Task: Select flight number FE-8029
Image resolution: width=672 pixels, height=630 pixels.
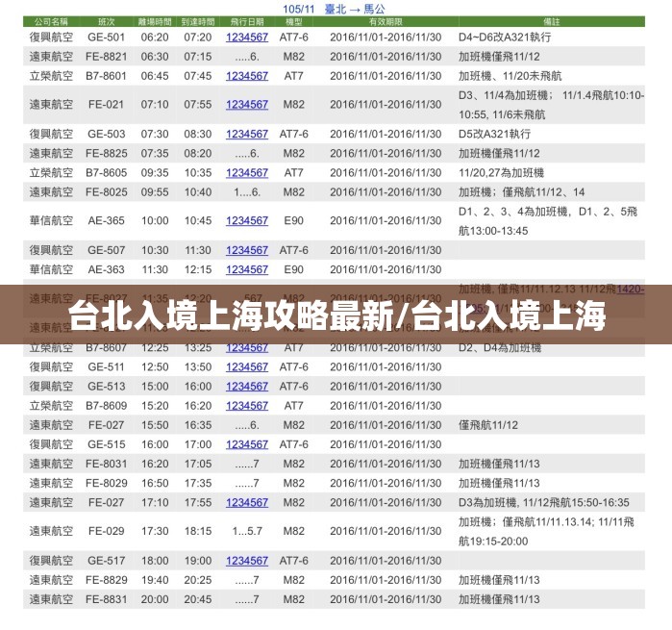Action: click(107, 484)
